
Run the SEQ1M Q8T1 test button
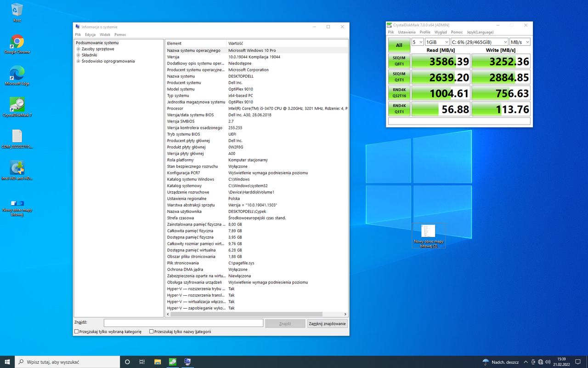click(x=399, y=61)
